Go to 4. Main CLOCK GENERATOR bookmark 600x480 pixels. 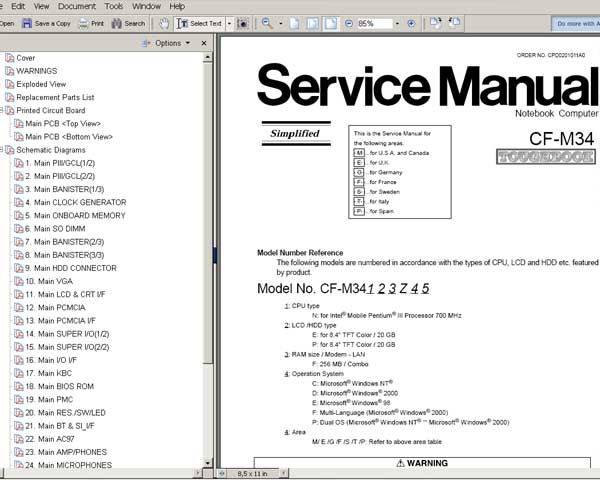tap(75, 202)
